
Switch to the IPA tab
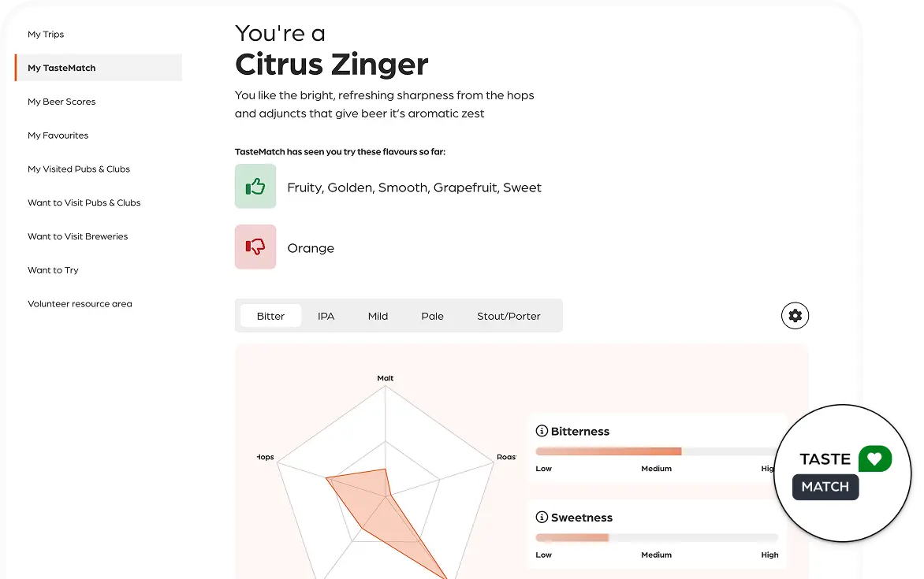tap(326, 316)
